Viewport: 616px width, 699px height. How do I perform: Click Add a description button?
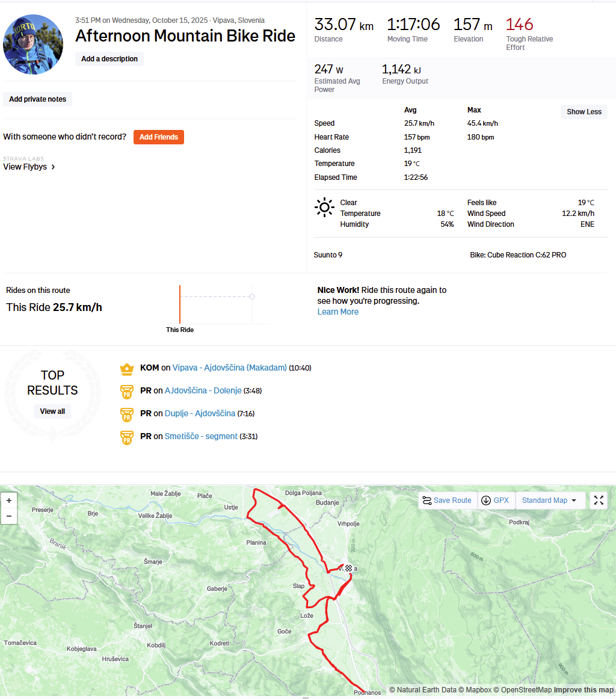109,59
